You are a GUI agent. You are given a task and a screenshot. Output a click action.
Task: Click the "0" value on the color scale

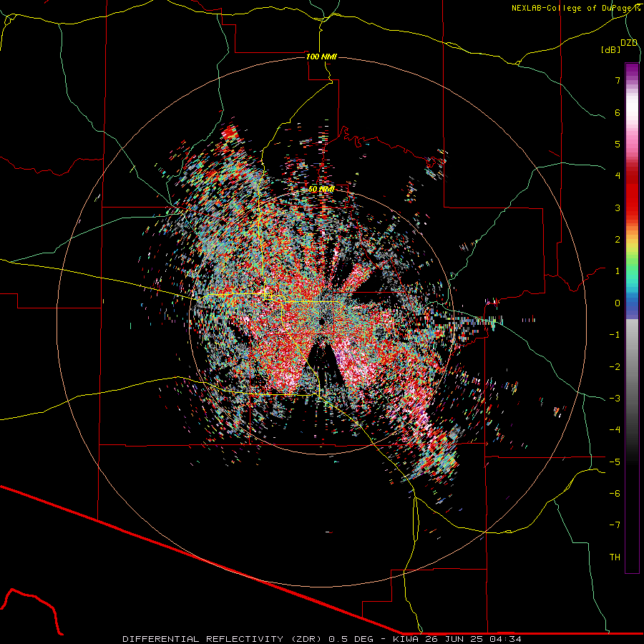click(618, 303)
